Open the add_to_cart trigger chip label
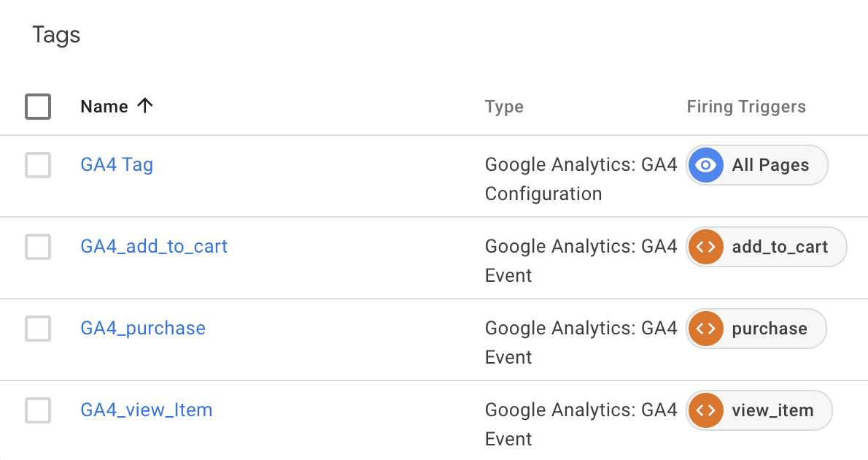This screenshot has width=868, height=460. (780, 248)
